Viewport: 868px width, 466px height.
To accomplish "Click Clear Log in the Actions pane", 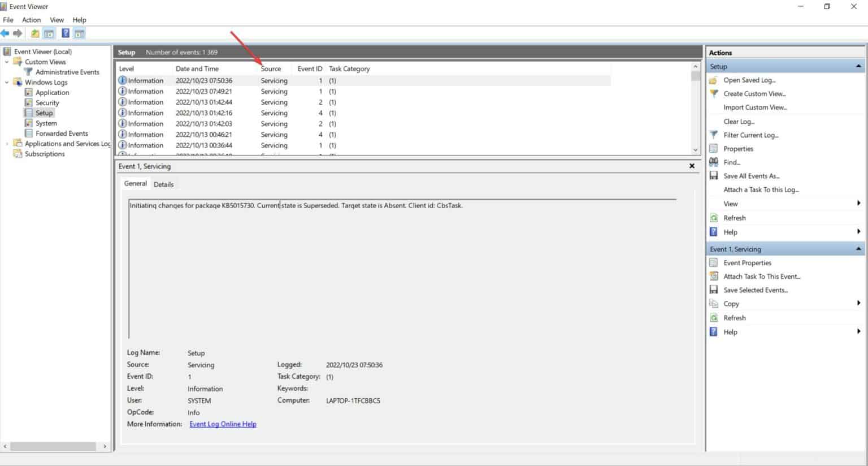I will [x=739, y=121].
